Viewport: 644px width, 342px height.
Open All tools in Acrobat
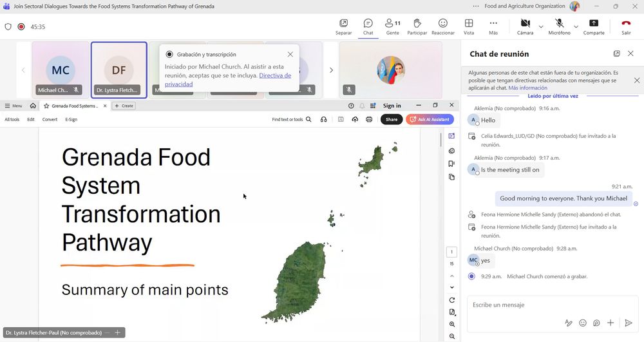pyautogui.click(x=12, y=119)
